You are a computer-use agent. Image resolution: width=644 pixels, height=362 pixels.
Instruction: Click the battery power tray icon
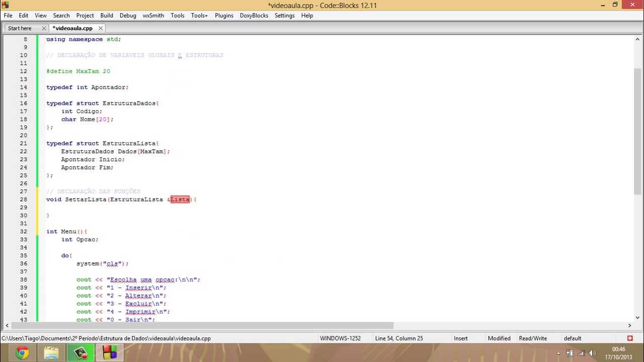pos(570,353)
